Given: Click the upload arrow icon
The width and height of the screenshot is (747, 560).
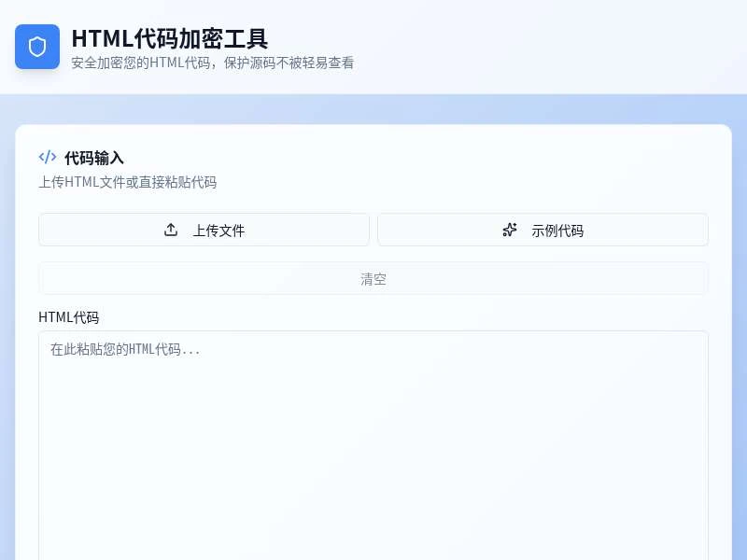Looking at the screenshot, I should [171, 230].
